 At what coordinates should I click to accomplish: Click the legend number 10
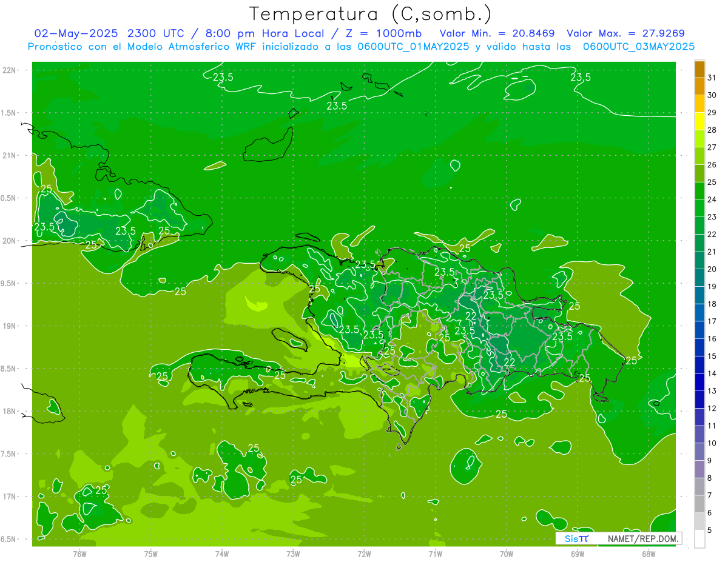712,443
